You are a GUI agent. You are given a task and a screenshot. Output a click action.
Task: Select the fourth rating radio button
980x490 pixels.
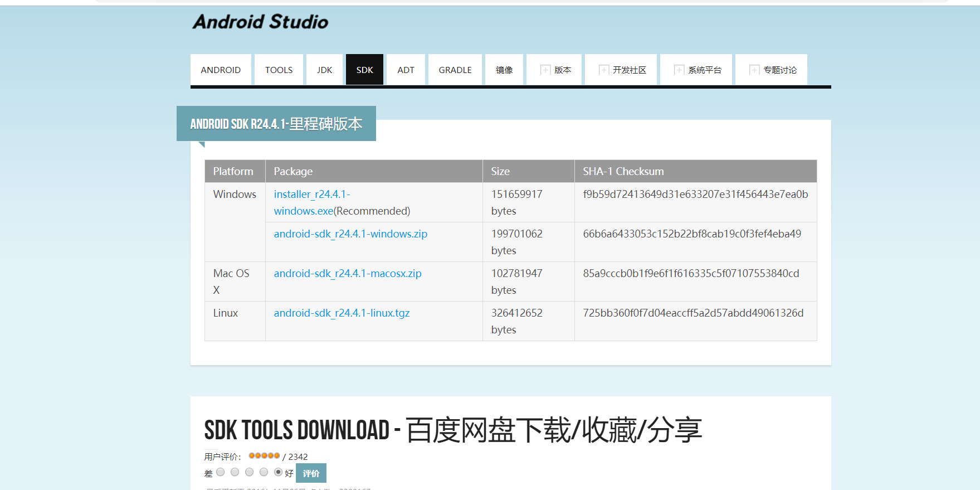point(264,472)
